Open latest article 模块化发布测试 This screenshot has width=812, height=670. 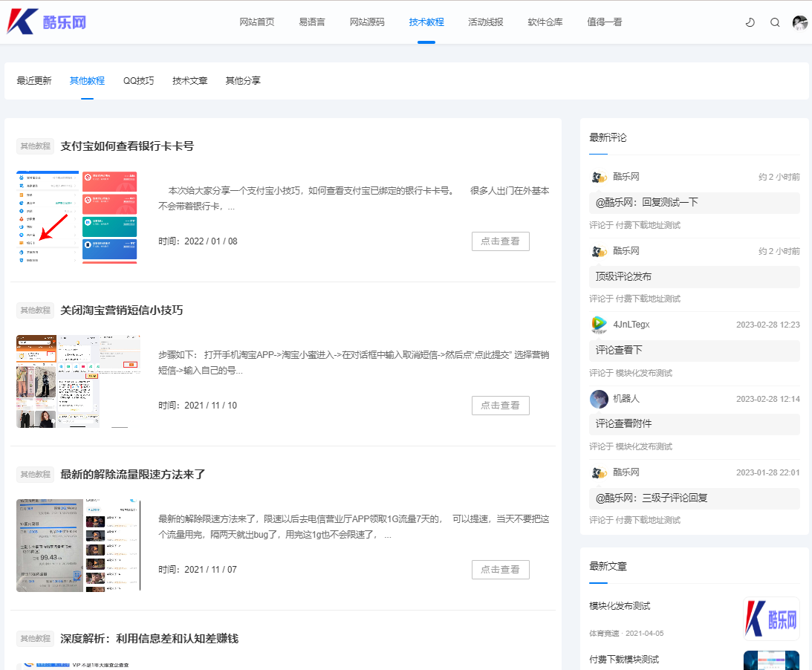point(620,606)
